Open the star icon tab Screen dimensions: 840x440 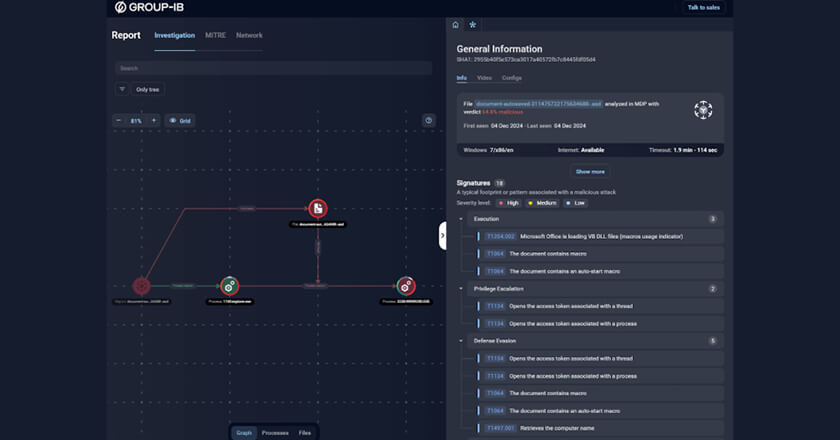click(472, 25)
